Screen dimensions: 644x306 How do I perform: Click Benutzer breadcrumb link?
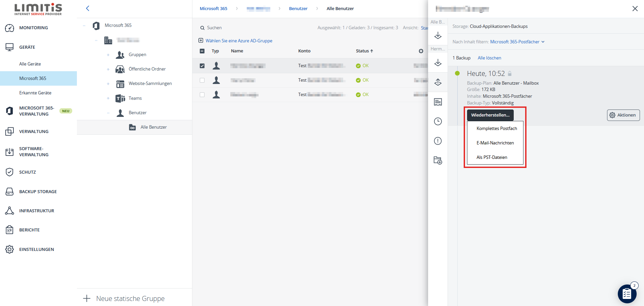tap(298, 9)
